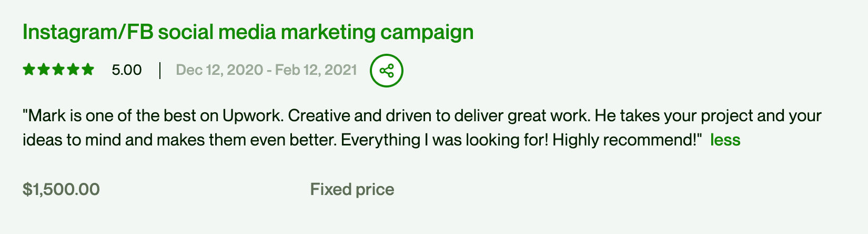Select the third rating star
Image resolution: width=868 pixels, height=234 pixels.
pyautogui.click(x=58, y=70)
